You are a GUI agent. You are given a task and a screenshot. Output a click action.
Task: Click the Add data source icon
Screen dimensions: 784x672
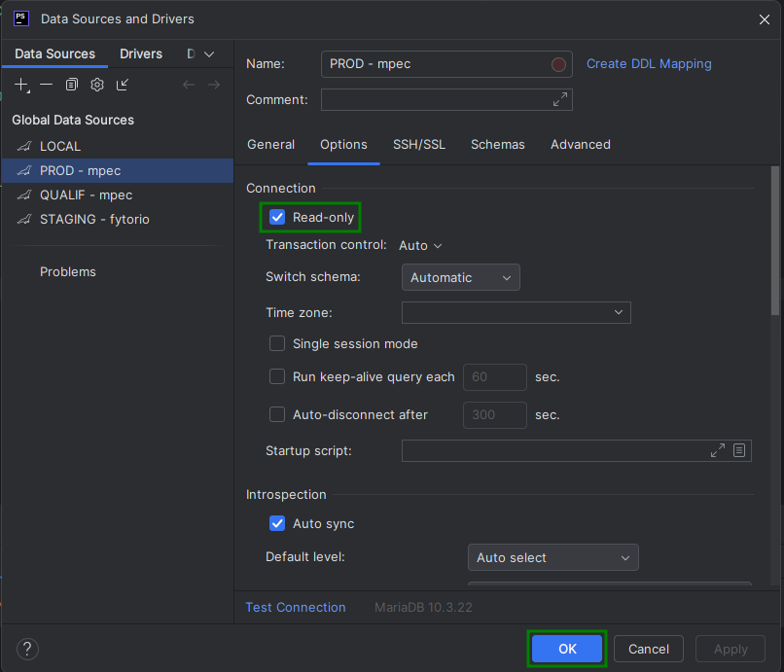coord(21,85)
